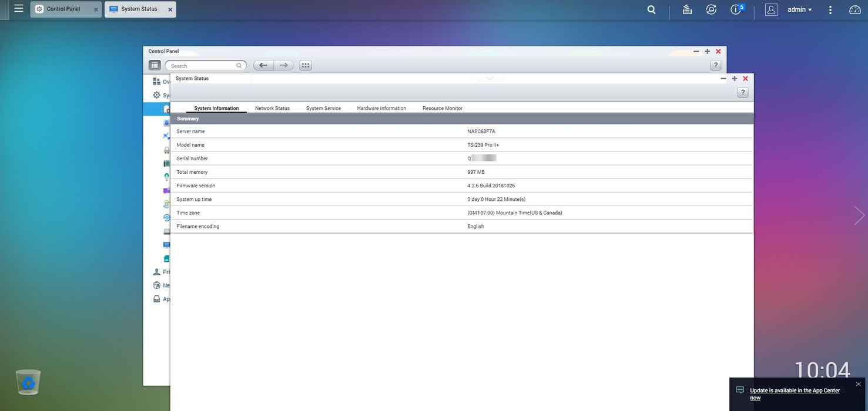Go back with the Control Panel back arrow

click(x=263, y=65)
